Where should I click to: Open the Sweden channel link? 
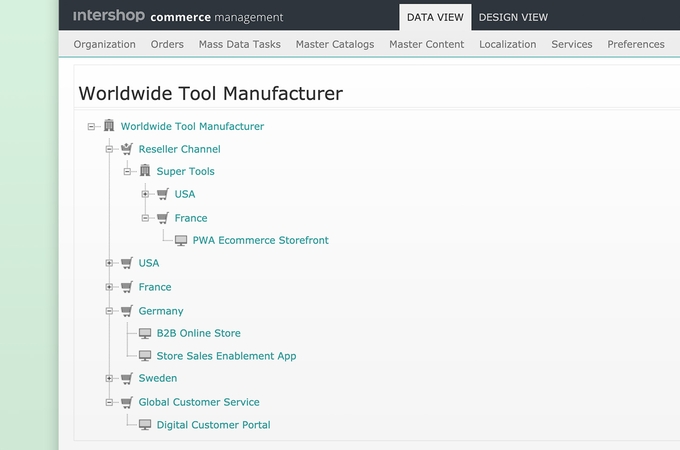[158, 378]
